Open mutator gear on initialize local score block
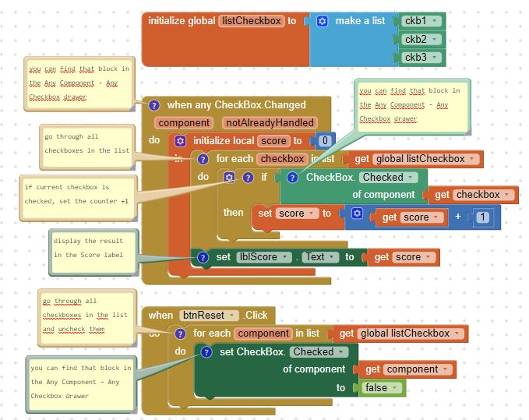This screenshot has height=420, width=529. click(x=181, y=141)
